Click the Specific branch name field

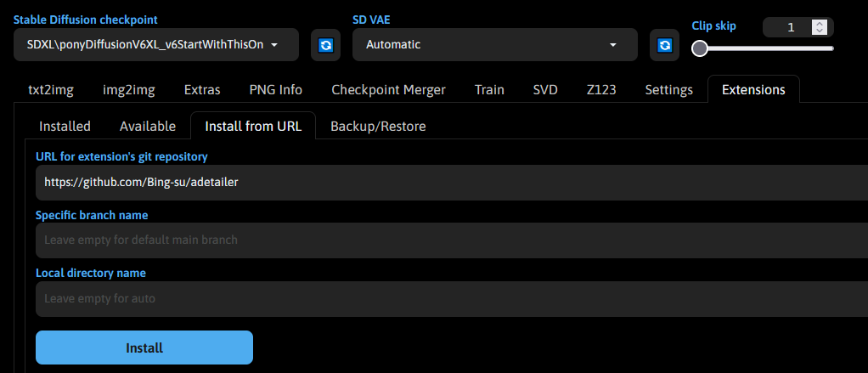(452, 240)
